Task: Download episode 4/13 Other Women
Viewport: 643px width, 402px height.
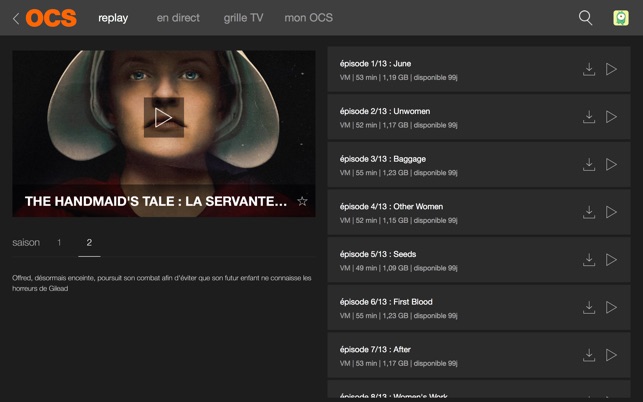Action: tap(589, 212)
